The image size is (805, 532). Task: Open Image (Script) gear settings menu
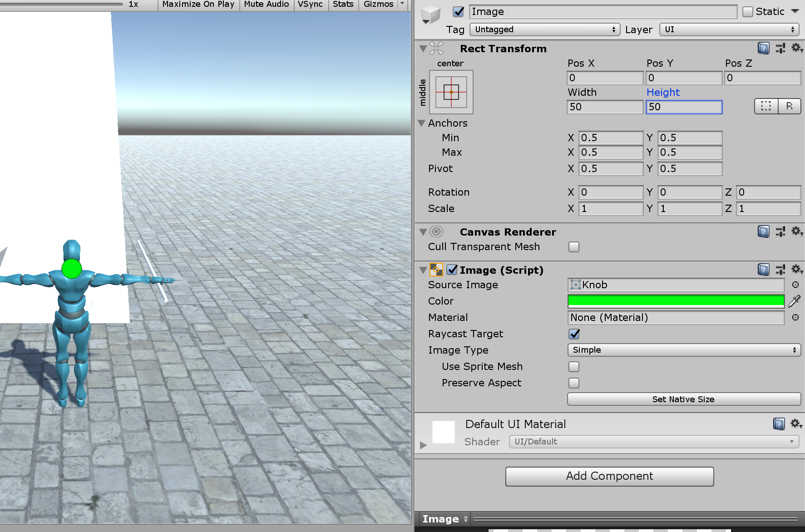click(797, 269)
